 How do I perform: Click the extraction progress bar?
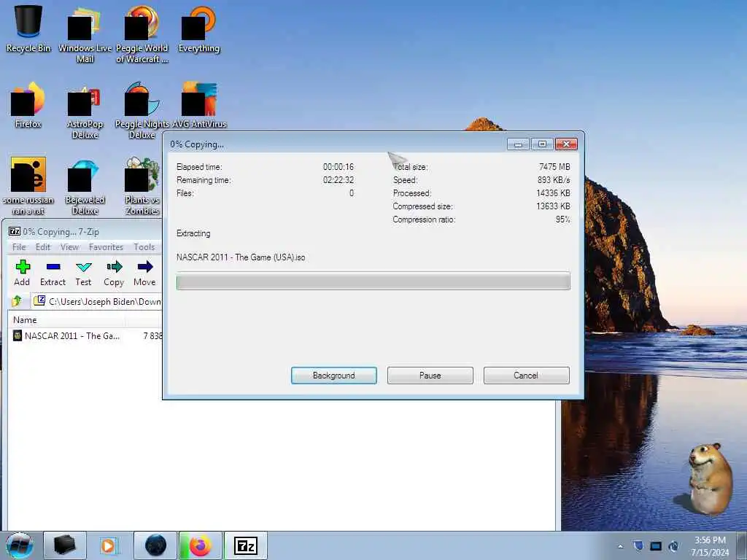(x=373, y=281)
